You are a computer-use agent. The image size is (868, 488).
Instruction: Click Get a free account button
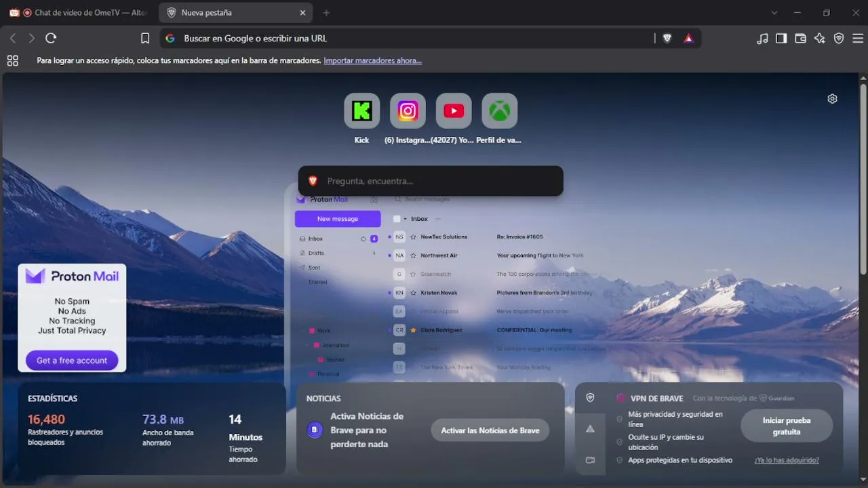click(x=72, y=361)
